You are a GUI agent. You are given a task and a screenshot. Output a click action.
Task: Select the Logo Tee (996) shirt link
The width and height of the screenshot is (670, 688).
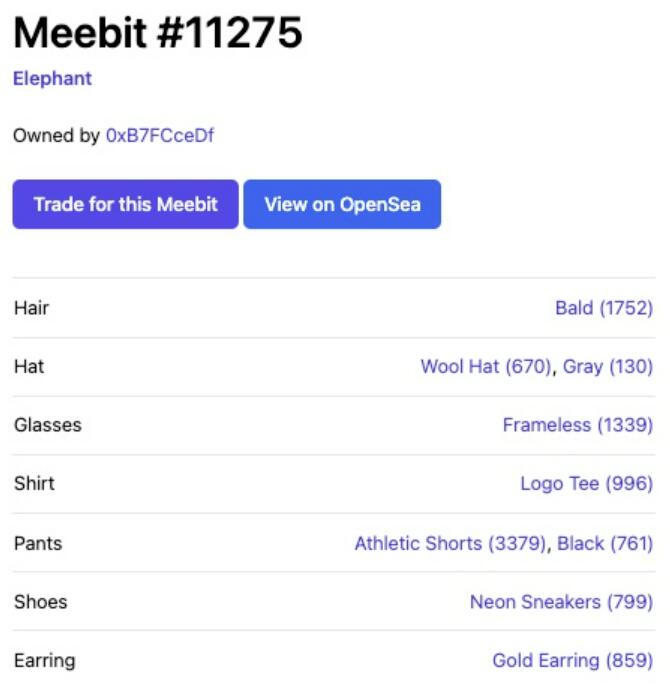[x=586, y=484]
